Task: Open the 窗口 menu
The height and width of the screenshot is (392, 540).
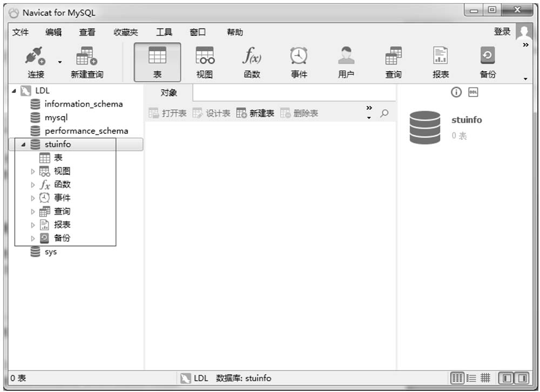Action: [x=198, y=32]
